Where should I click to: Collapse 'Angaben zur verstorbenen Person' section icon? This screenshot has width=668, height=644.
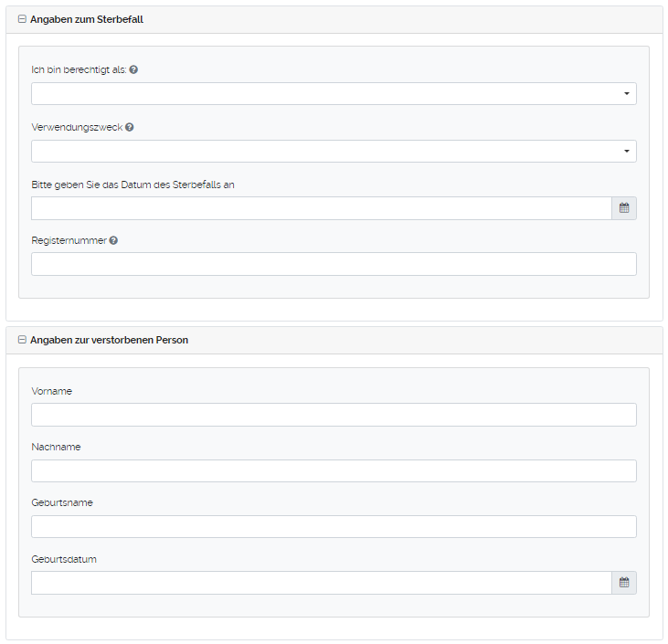tap(22, 340)
